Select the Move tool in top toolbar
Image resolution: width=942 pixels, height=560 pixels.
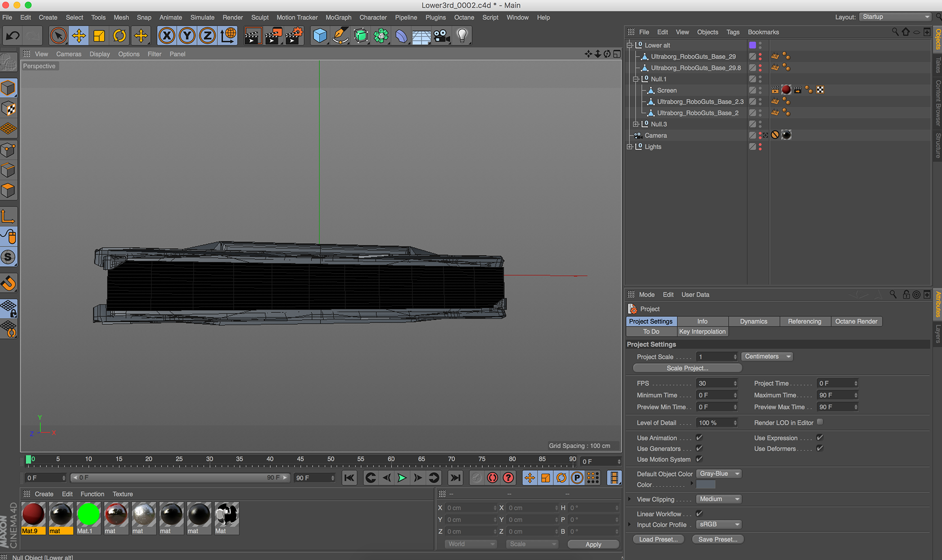tap(78, 36)
